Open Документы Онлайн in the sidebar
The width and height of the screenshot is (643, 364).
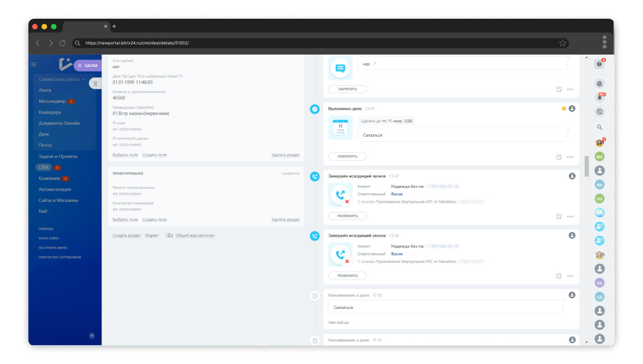(59, 123)
